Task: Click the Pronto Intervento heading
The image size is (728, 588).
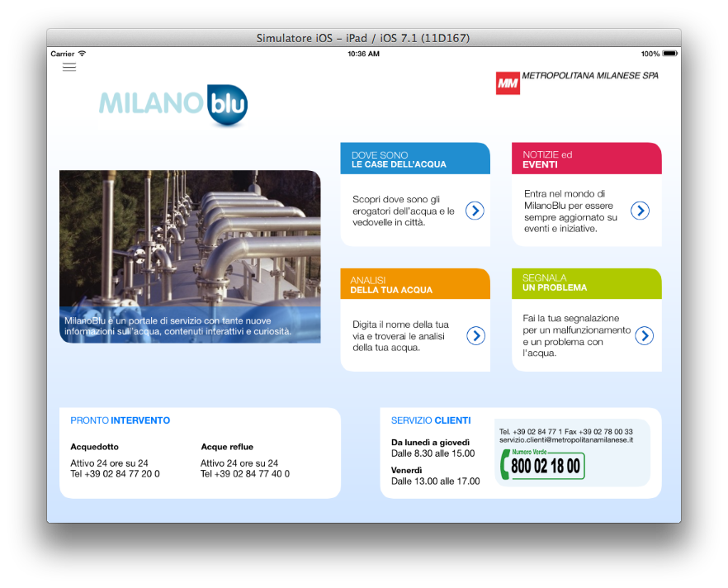Action: [x=121, y=420]
